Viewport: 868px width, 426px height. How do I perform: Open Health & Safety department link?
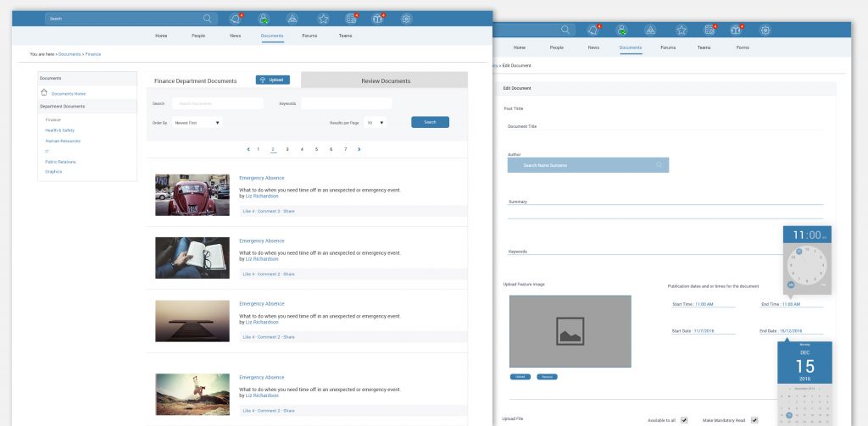tap(59, 130)
